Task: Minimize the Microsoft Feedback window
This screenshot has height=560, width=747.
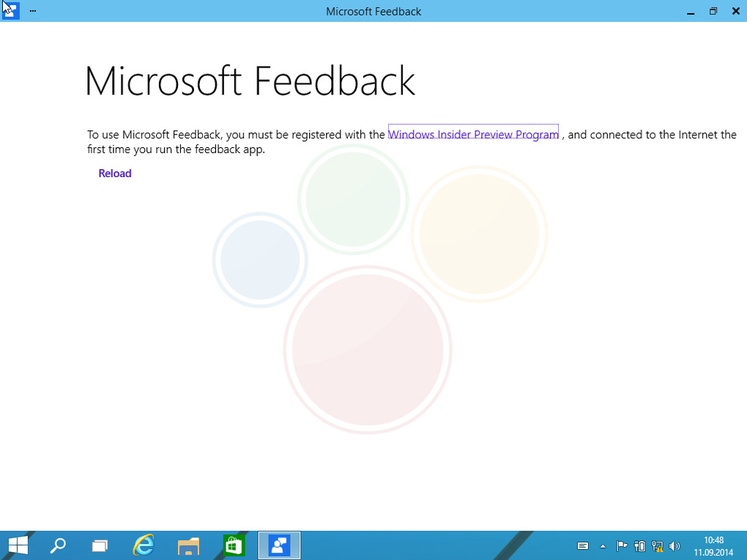Action: 691,11
